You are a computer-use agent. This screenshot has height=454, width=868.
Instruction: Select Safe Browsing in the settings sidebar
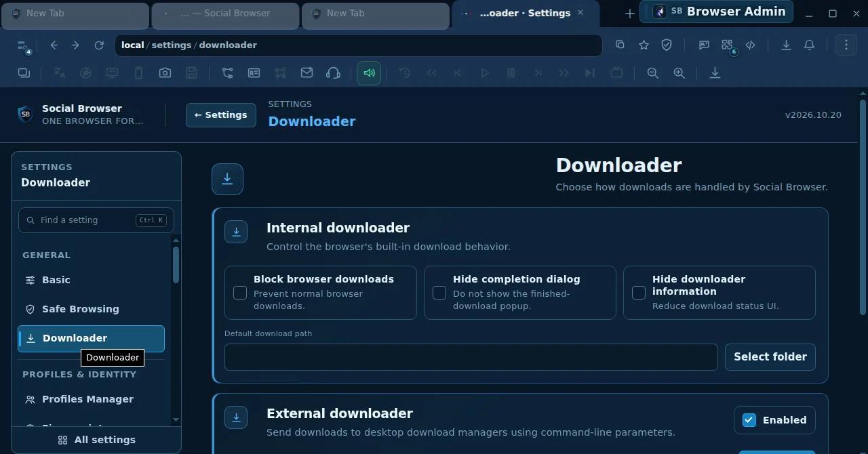pyautogui.click(x=91, y=309)
